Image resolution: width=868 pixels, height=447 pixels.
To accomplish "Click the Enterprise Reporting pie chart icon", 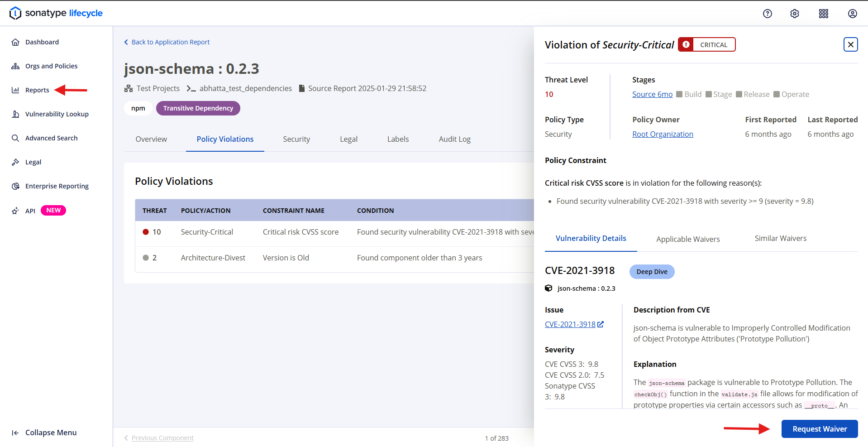I will 15,186.
